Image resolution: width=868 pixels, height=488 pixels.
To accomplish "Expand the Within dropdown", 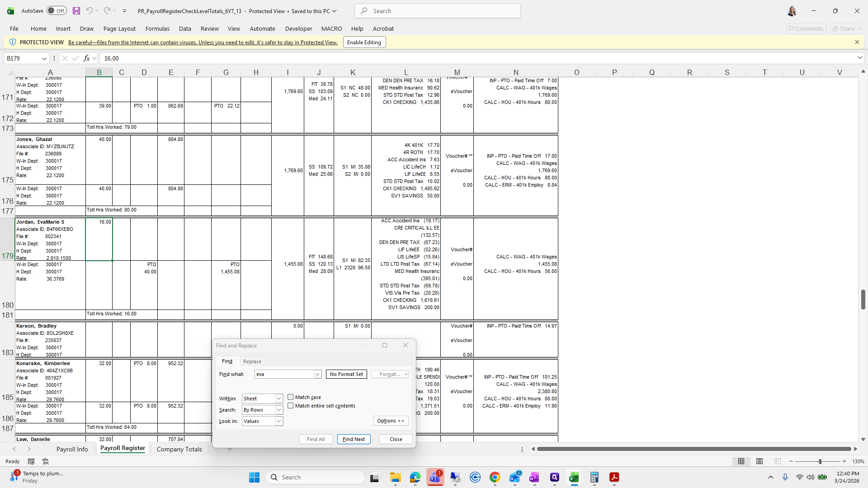I will pos(279,399).
